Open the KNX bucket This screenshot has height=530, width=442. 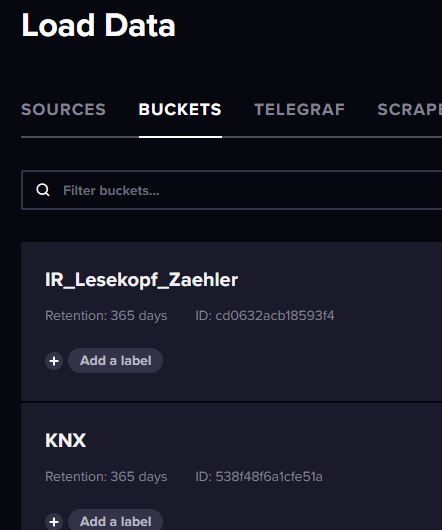click(x=66, y=440)
